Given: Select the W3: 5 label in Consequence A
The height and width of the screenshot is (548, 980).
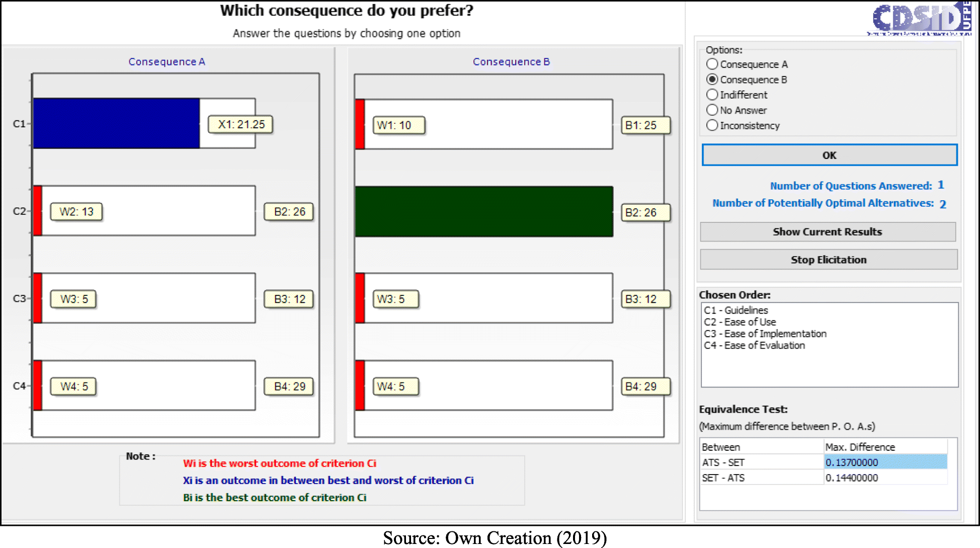Looking at the screenshot, I should point(73,299).
